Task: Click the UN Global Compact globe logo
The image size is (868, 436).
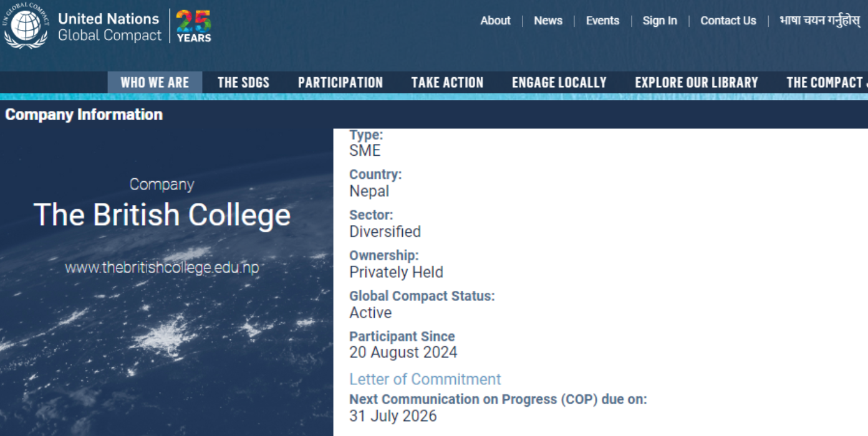Action: tap(25, 26)
